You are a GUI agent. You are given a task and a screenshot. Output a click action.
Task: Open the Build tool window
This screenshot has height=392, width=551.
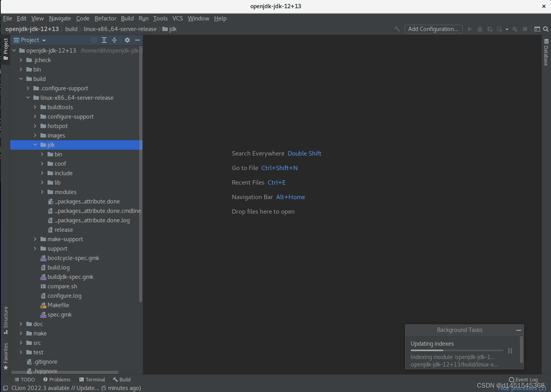122,379
